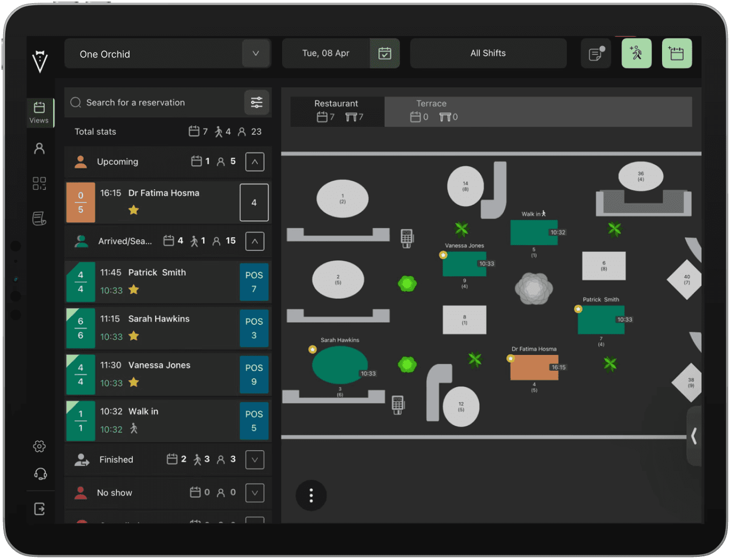Select Vanessa Jones 11:30 reservation
This screenshot has width=731, height=560.
point(167,375)
